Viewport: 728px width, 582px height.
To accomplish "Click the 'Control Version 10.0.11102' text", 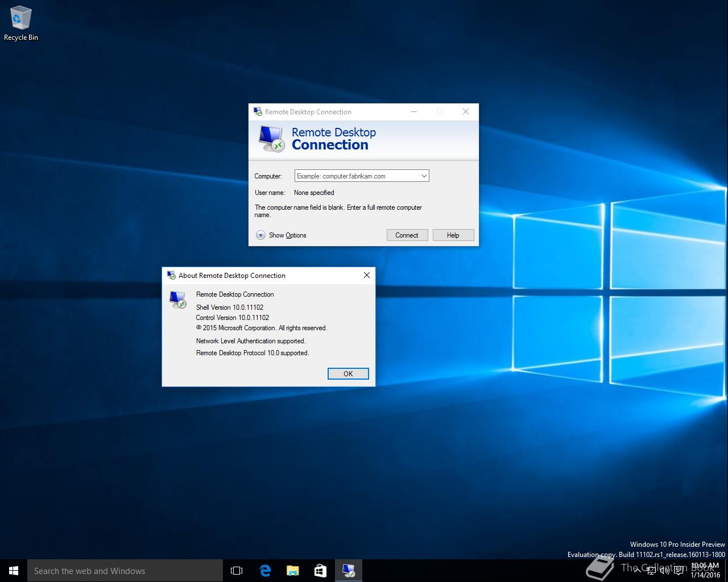I will [x=233, y=318].
